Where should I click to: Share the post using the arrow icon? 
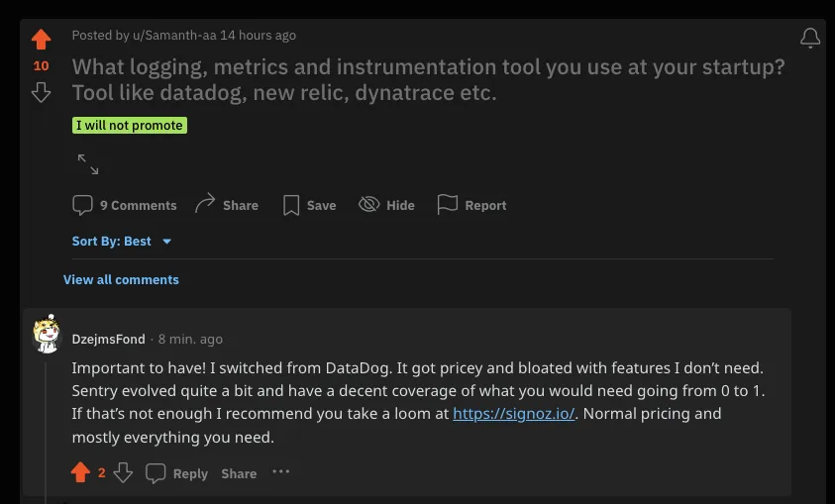click(x=226, y=204)
